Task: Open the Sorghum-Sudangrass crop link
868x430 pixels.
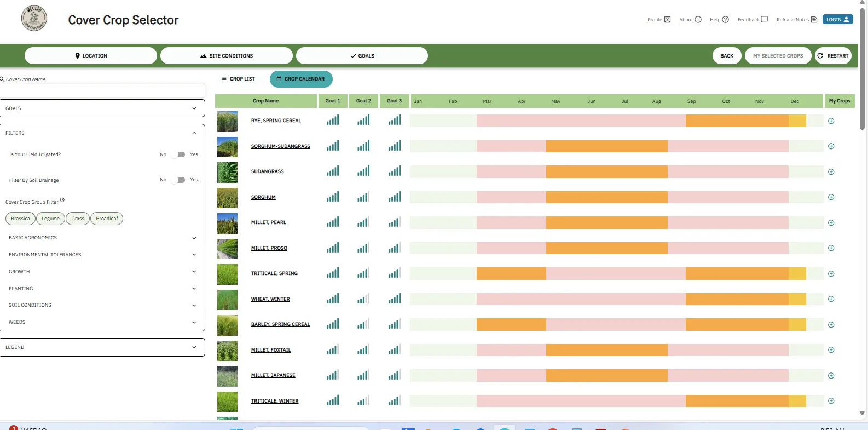Action: (280, 146)
